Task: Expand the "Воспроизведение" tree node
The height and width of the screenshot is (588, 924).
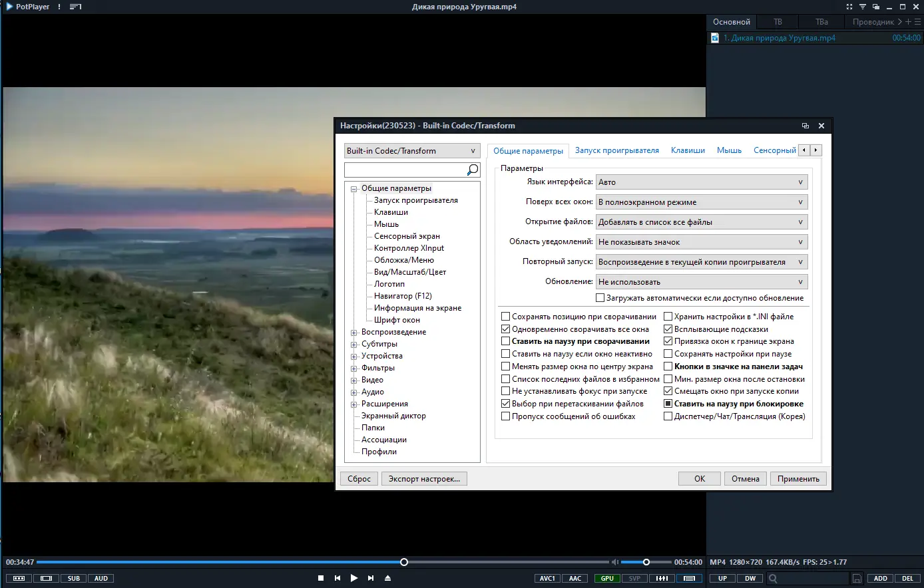Action: (354, 333)
